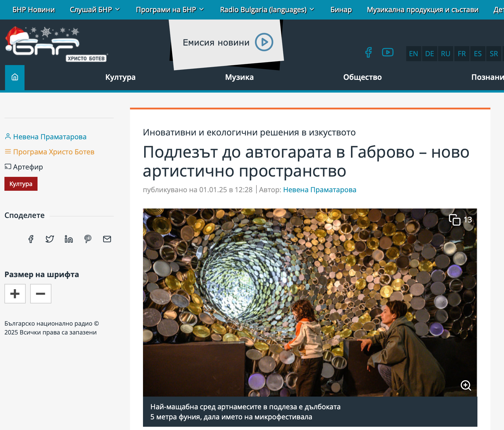Open author link in article byline

pos(320,190)
